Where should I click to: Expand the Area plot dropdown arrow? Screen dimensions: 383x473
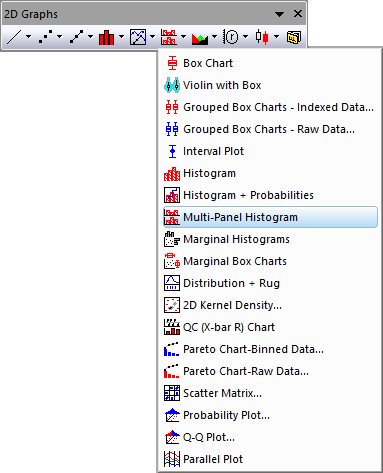coord(214,37)
